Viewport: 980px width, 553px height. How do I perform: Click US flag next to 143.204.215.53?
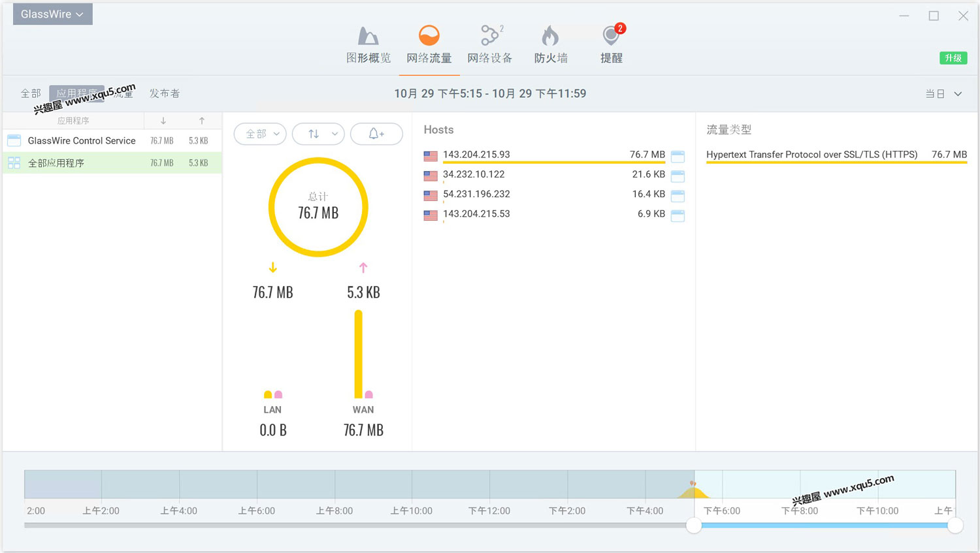click(431, 215)
